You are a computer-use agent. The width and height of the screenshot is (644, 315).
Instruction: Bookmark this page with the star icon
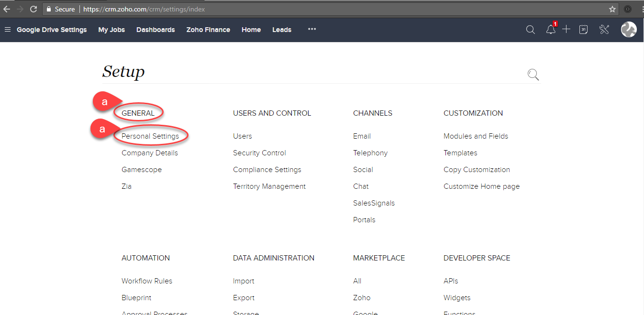[612, 9]
